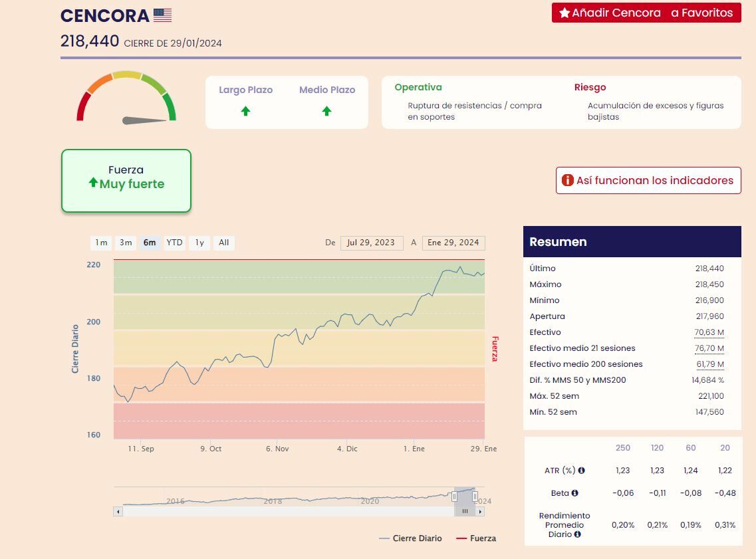
Task: Click the Efectivo value 70,63 M
Action: pyautogui.click(x=709, y=332)
